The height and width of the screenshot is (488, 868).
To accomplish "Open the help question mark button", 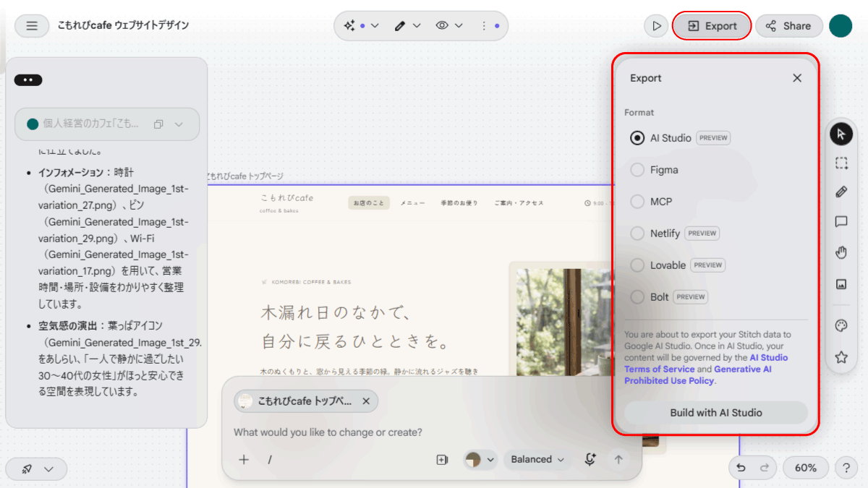I will click(x=846, y=468).
